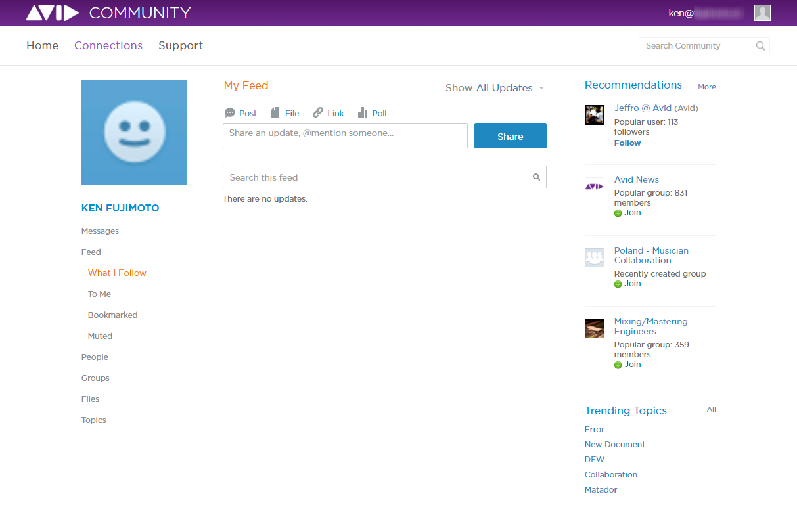Click More next to Recommendations
797x532 pixels.
[707, 87]
